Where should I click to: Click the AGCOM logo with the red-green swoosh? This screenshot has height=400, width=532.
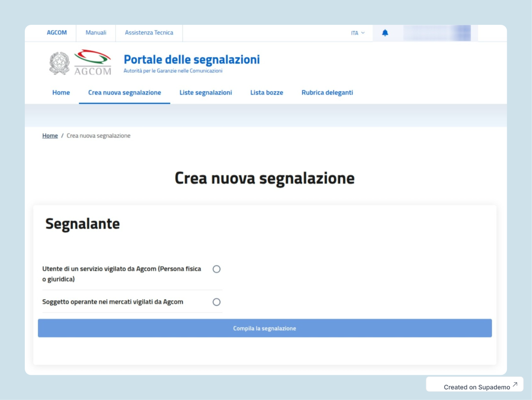click(x=93, y=63)
